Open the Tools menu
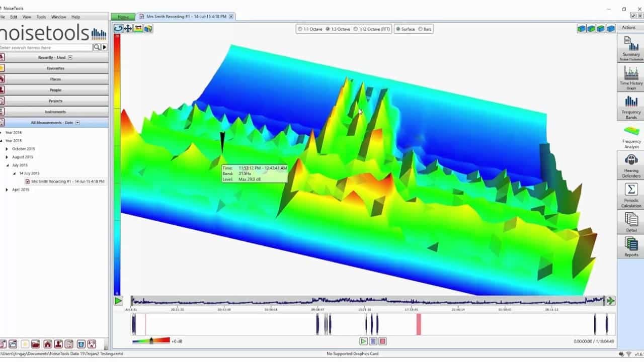644x362 pixels. 41,17
